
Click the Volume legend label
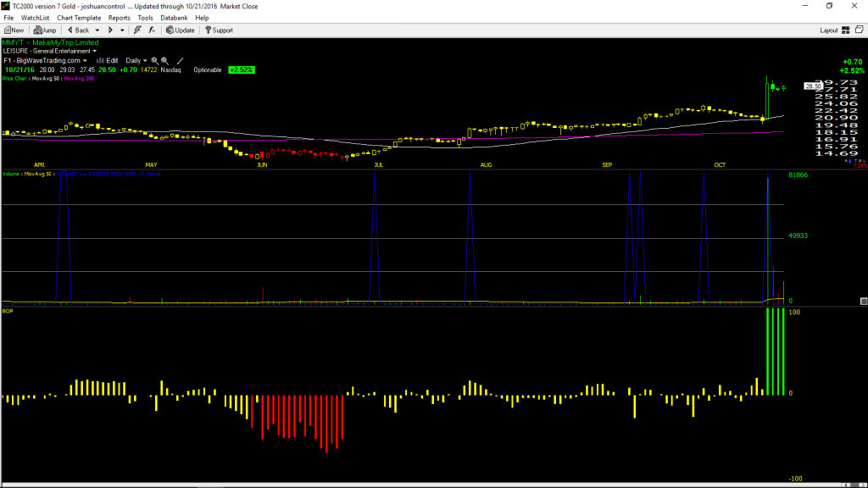pyautogui.click(x=11, y=175)
